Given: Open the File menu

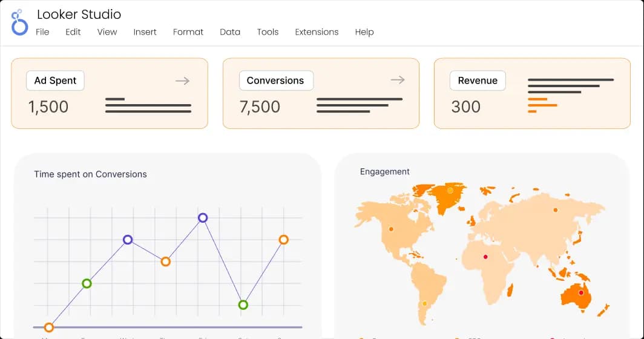Looking at the screenshot, I should (42, 32).
